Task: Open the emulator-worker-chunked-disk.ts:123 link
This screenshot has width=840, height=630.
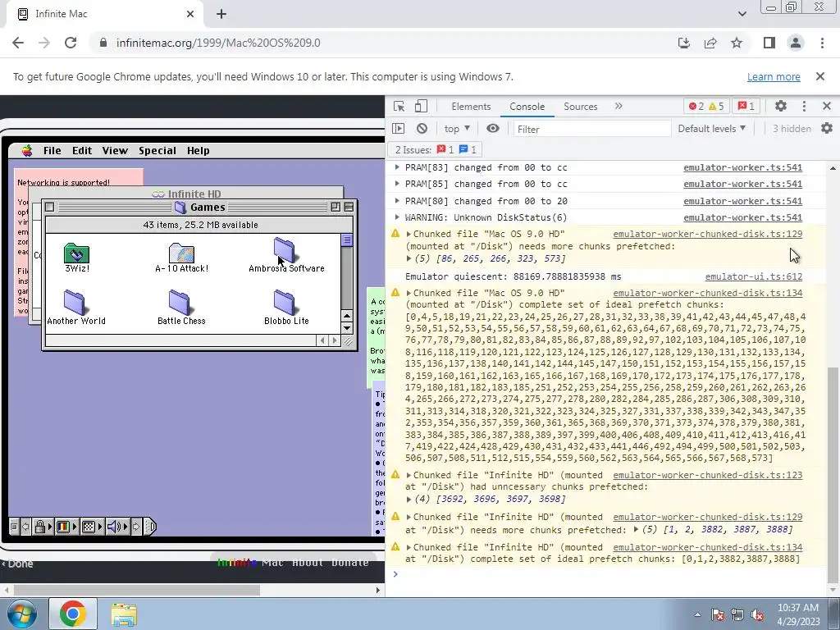Action: (x=708, y=475)
